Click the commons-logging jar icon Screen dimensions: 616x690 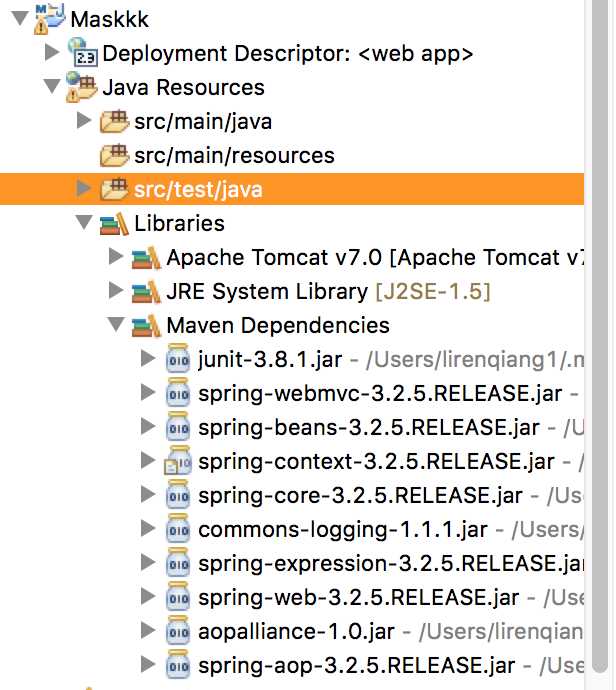178,529
